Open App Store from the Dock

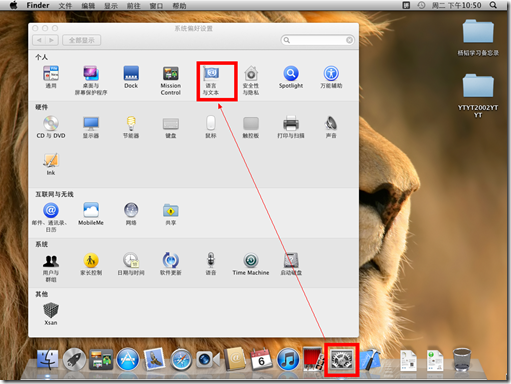click(128, 360)
